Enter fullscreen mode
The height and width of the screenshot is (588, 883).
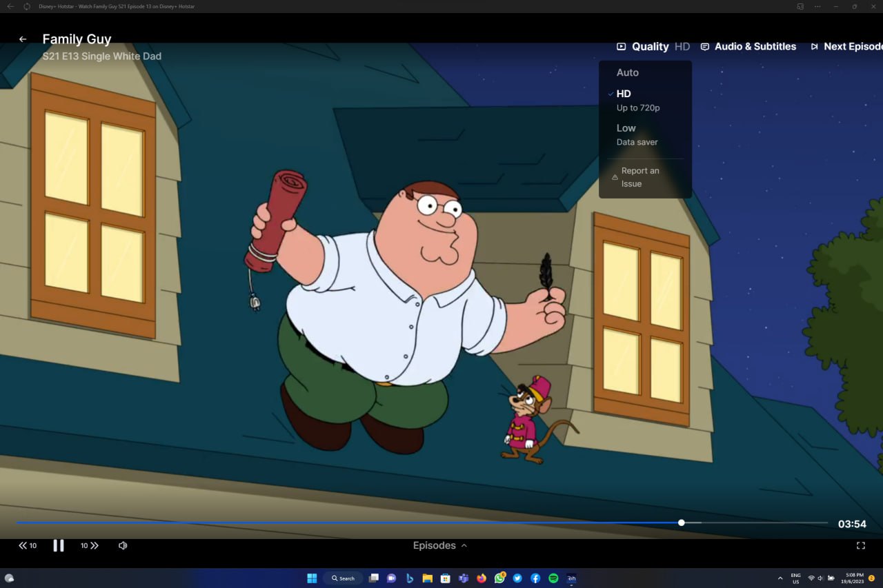[x=860, y=545]
